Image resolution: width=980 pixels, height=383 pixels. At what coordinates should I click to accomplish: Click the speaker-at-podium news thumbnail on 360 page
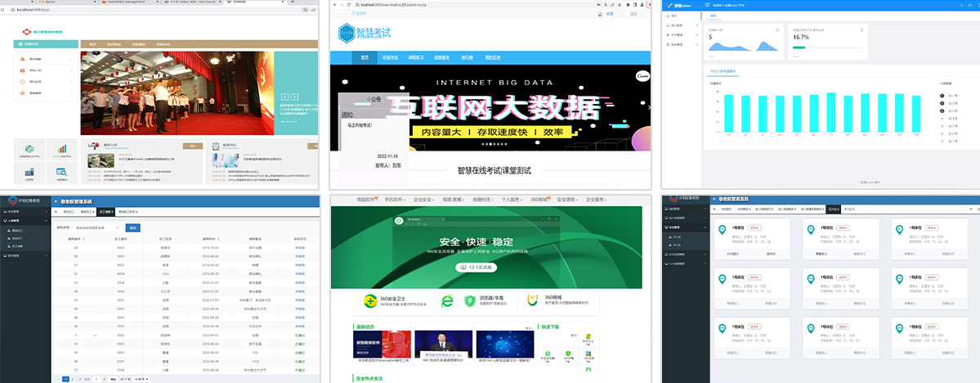[x=443, y=344]
